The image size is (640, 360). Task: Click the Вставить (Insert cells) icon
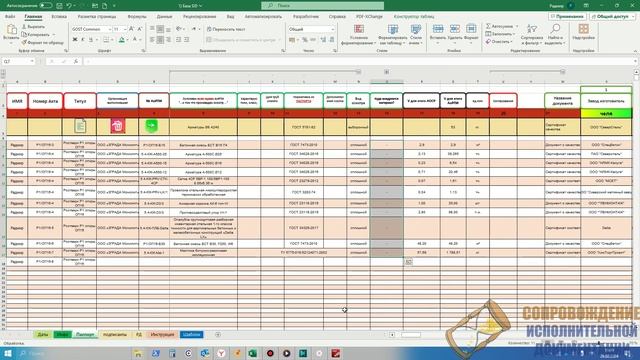(438, 29)
